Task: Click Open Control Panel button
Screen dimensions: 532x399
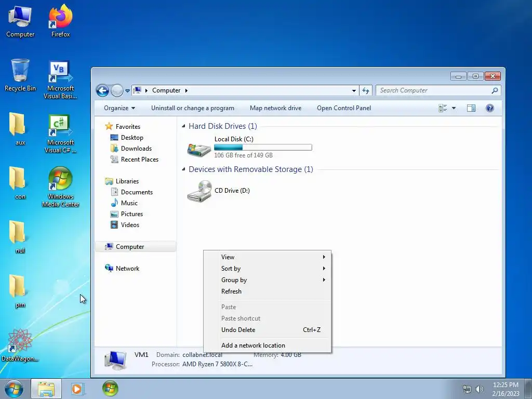Action: point(344,108)
